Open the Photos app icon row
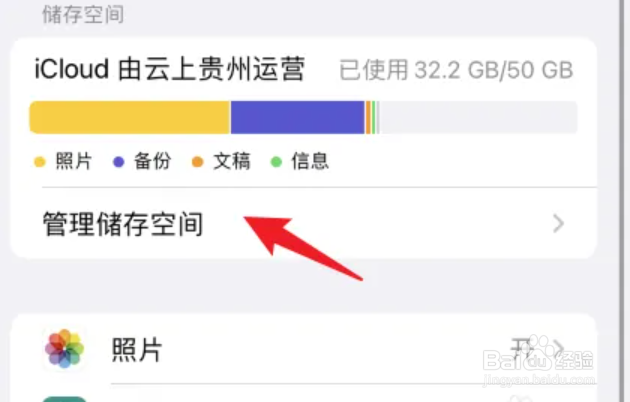 [x=303, y=349]
